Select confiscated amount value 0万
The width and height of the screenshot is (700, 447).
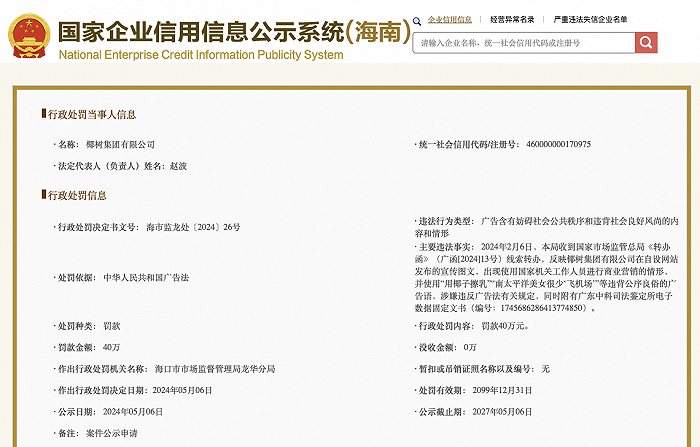[470, 347]
